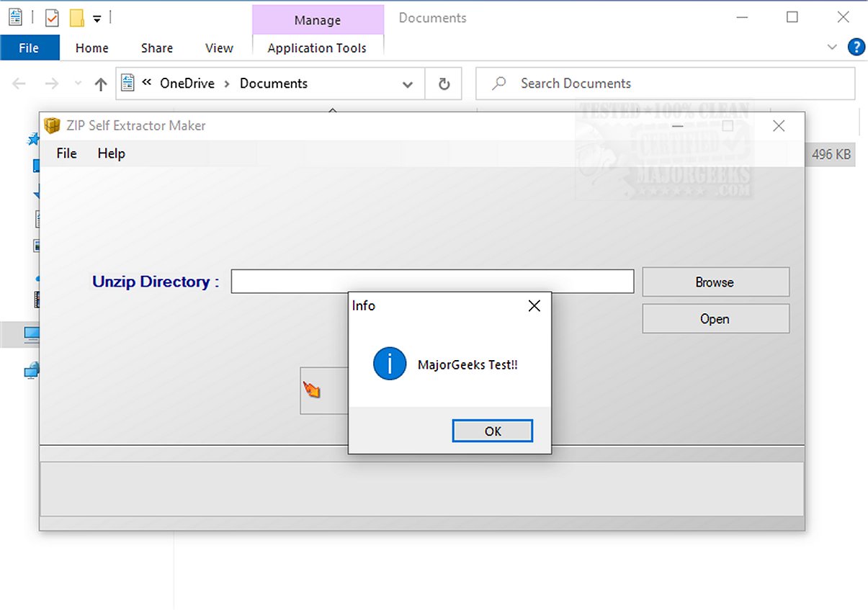Expand the address bar history dropdown
Viewport: 868px width, 610px height.
(x=408, y=84)
